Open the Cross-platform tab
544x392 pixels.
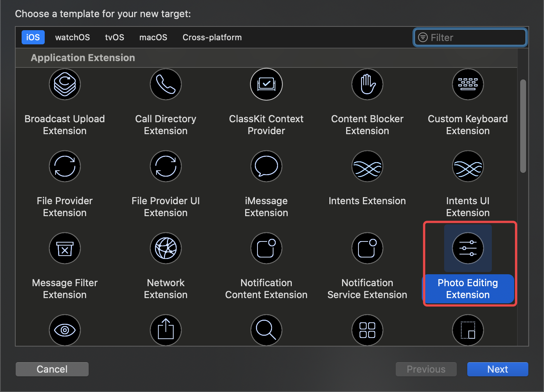[212, 37]
